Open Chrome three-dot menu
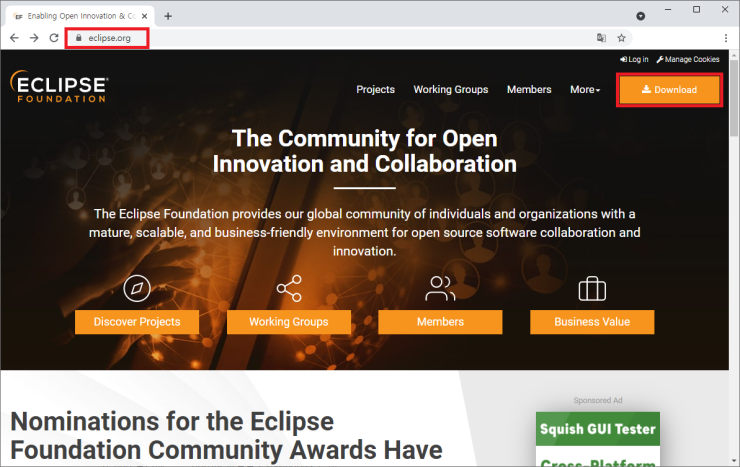The width and height of the screenshot is (740, 467). click(725, 38)
